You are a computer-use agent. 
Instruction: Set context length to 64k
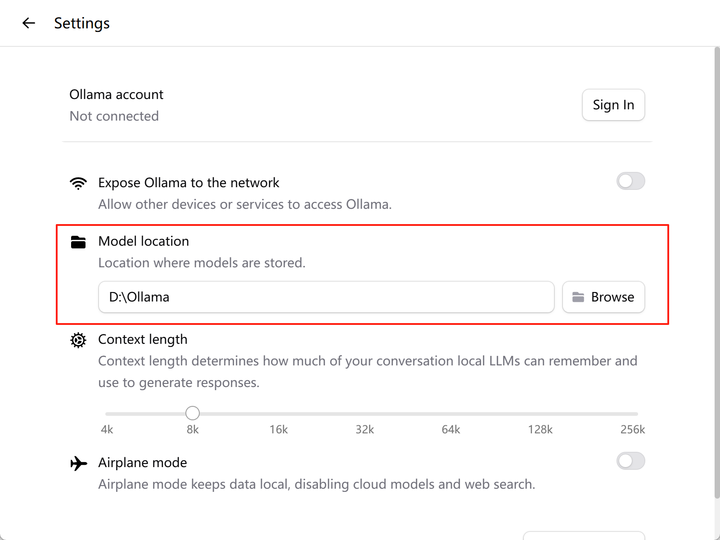[450, 413]
